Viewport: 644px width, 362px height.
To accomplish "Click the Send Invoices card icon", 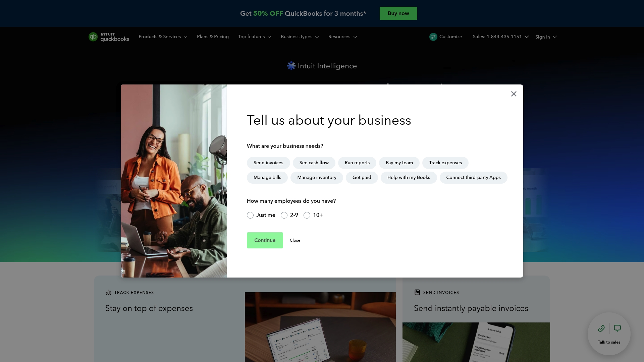I will [x=417, y=292].
